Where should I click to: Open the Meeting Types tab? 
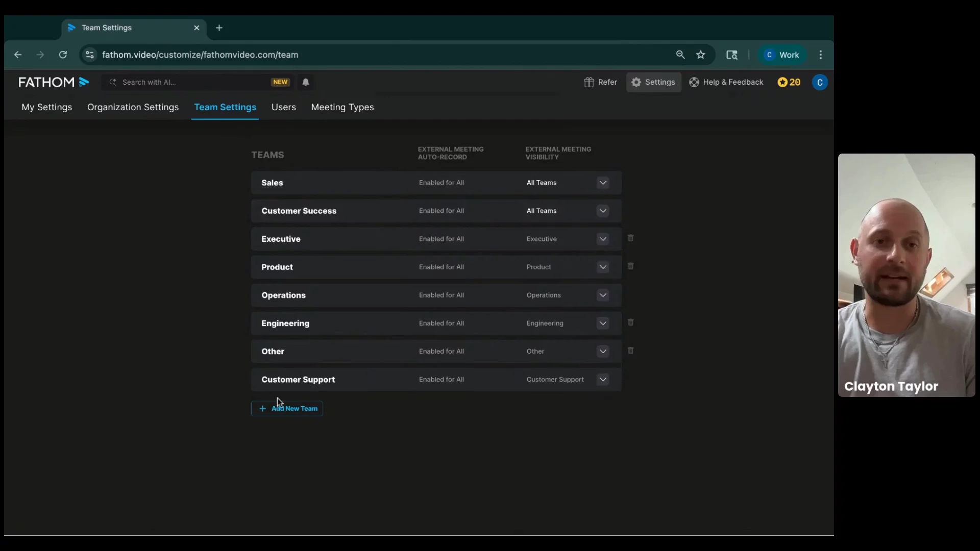click(342, 107)
